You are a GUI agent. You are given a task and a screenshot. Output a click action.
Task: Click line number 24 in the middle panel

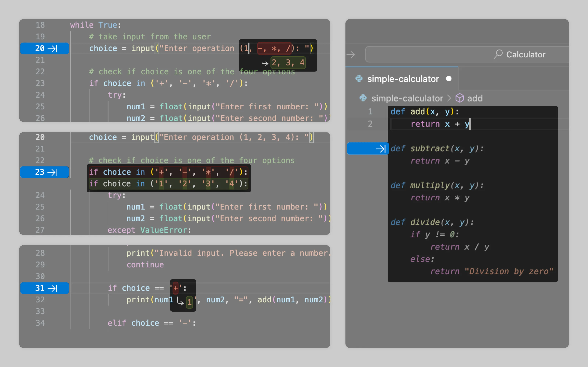[40, 195]
